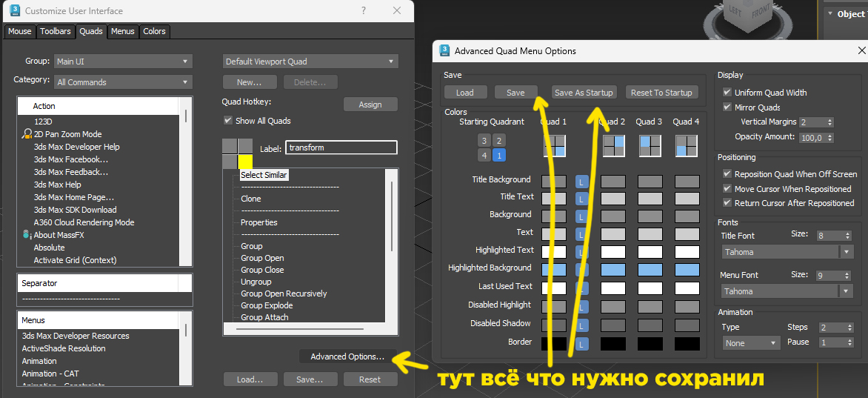Toggle the L lock for Text row
The width and height of the screenshot is (868, 398).
click(x=582, y=234)
